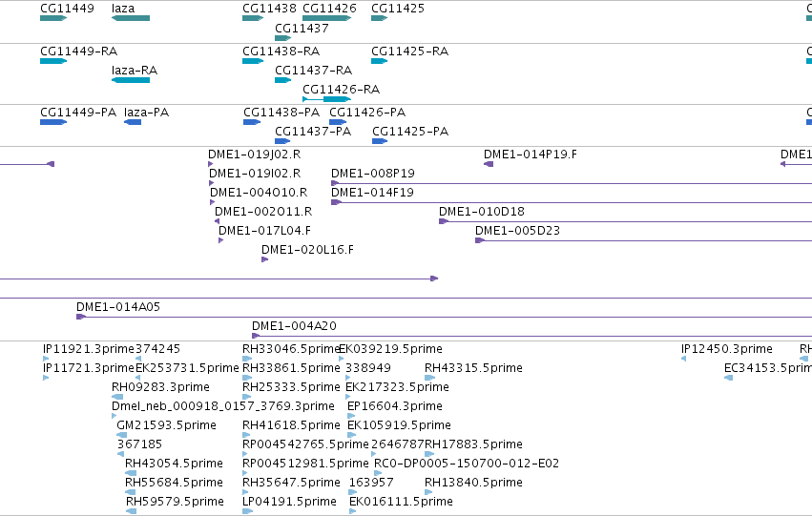The height and width of the screenshot is (516, 812).
Task: Click the DME1-005D23 BAC arrow start
Action: click(x=480, y=240)
